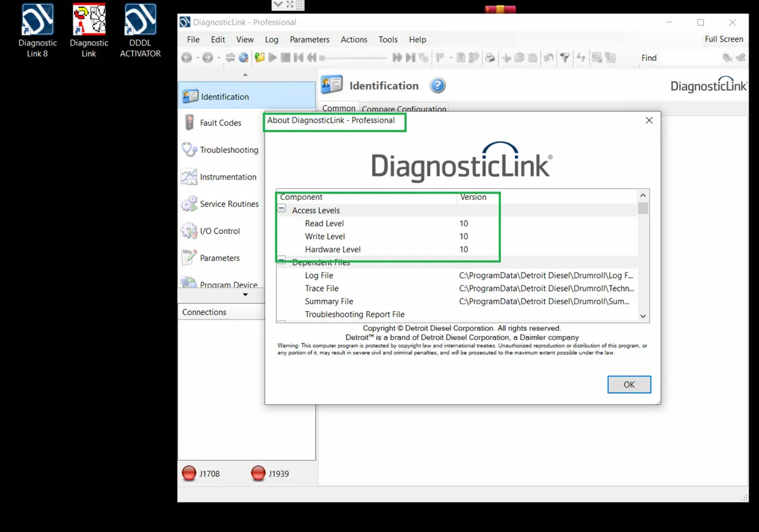Click the print icon in the toolbar
The height and width of the screenshot is (532, 759).
coord(490,58)
